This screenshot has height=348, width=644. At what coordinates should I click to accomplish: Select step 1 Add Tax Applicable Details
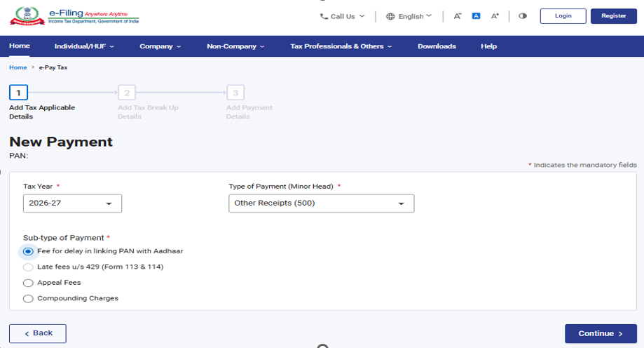click(x=18, y=93)
